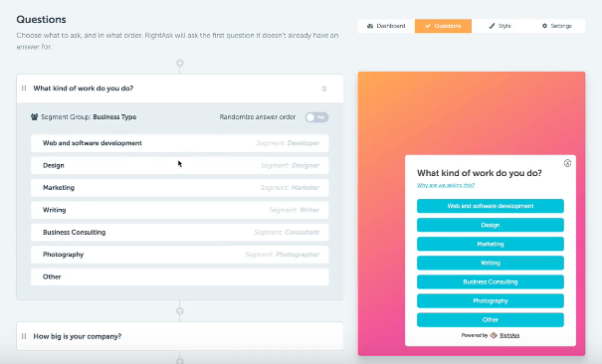Open the Dashboard tab
This screenshot has width=602, height=364.
click(386, 26)
